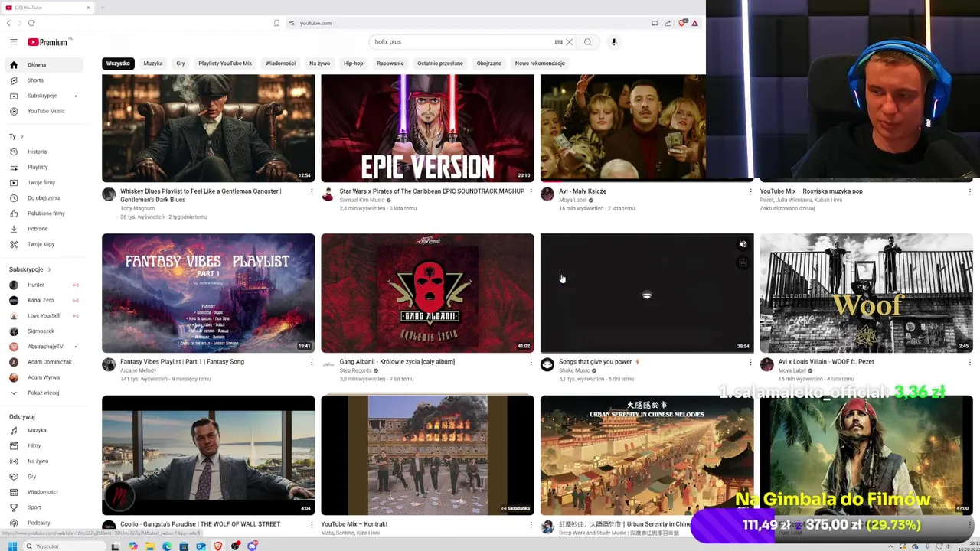Play the Coolio Gangsta's Paradise thumbnail
Viewport: 980px width, 551px height.
[x=208, y=455]
